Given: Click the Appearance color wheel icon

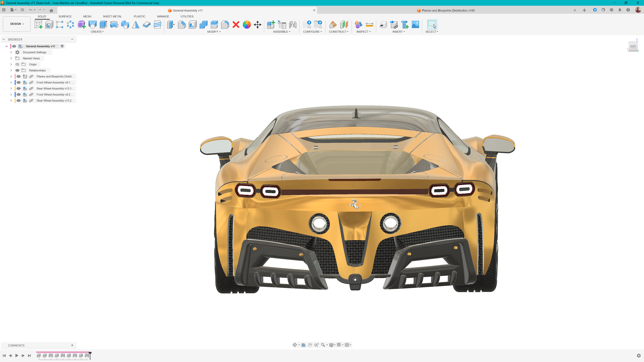Looking at the screenshot, I should coord(247,24).
